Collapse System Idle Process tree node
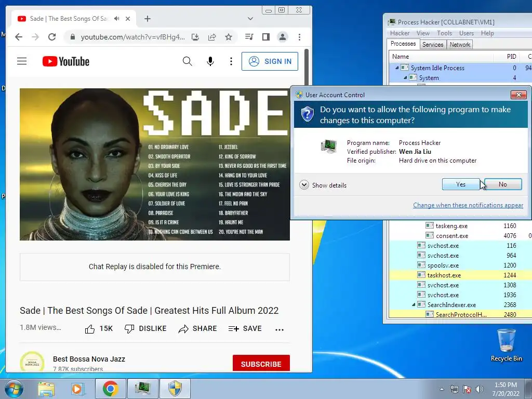This screenshot has height=399, width=532. pos(397,68)
